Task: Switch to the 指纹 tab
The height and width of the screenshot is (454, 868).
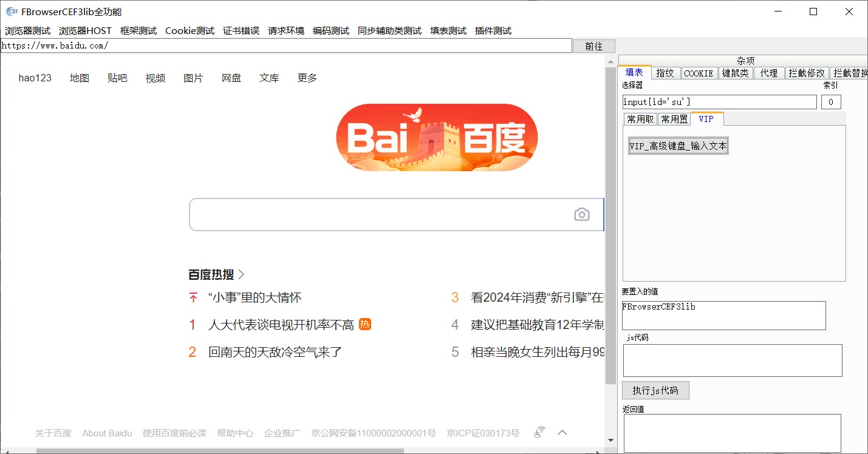Action: point(665,73)
